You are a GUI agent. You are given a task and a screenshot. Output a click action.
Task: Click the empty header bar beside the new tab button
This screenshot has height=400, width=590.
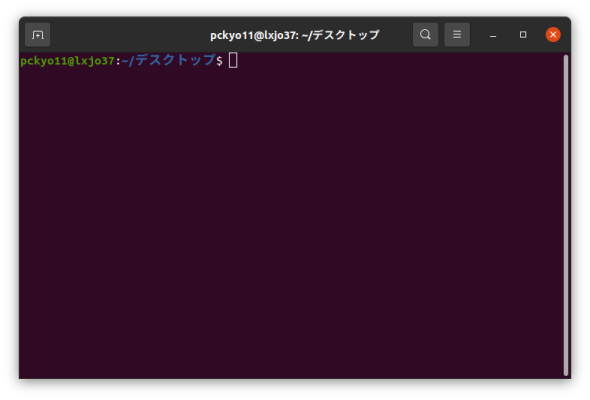[128, 35]
